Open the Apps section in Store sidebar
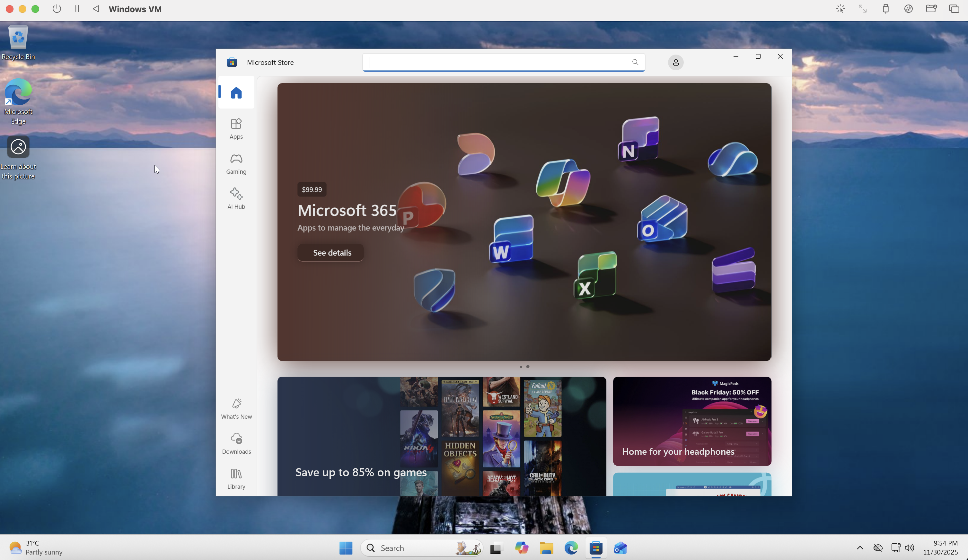Image resolution: width=968 pixels, height=560 pixels. (236, 129)
